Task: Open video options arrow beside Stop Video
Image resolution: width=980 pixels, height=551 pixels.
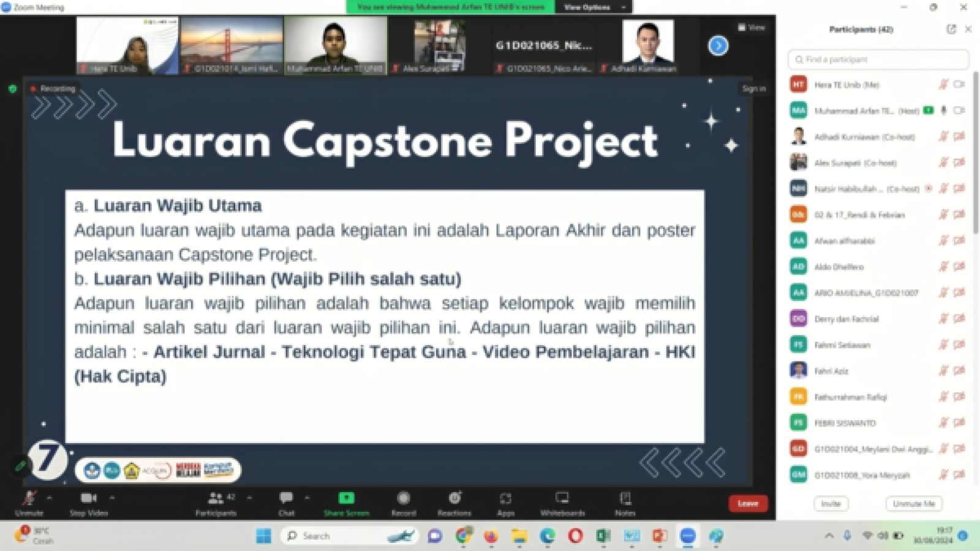Action: tap(112, 498)
